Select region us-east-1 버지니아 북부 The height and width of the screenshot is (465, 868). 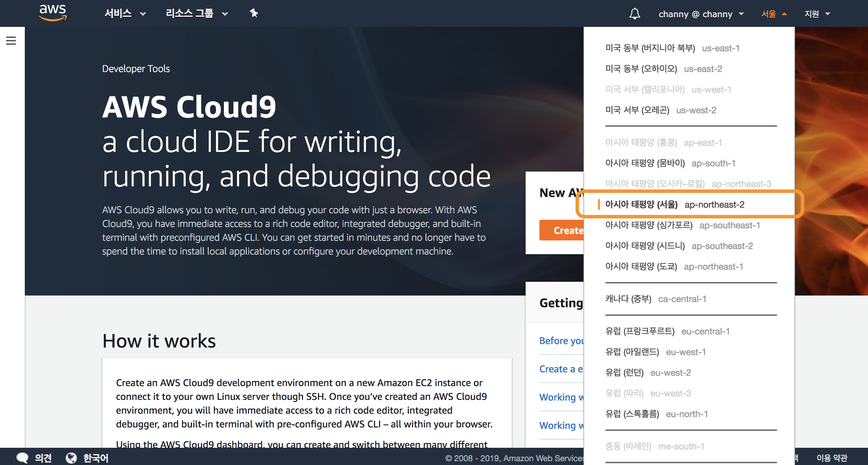click(x=672, y=48)
